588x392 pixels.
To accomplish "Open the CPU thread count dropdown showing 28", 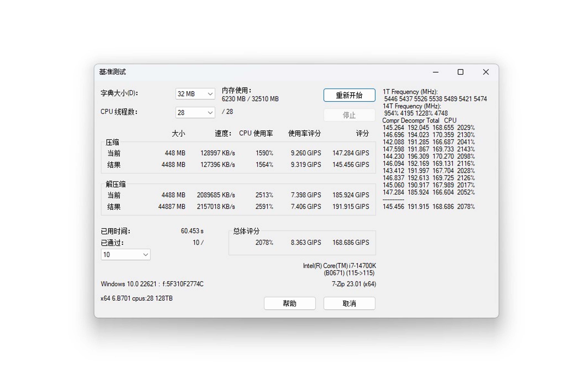I will click(x=195, y=112).
